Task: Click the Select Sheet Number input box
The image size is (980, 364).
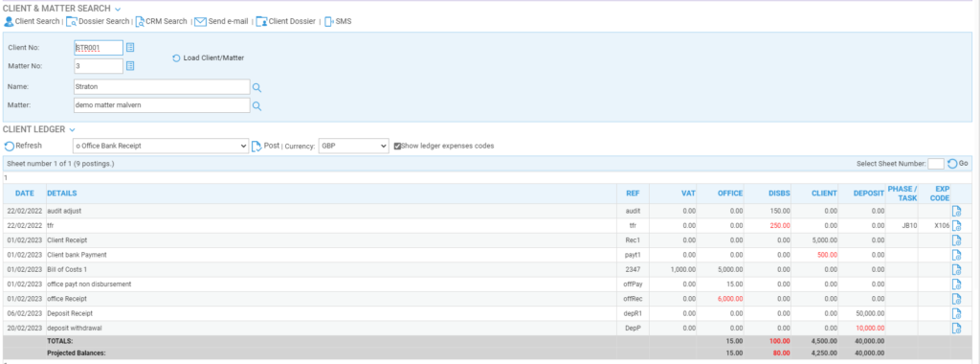Action: click(936, 164)
